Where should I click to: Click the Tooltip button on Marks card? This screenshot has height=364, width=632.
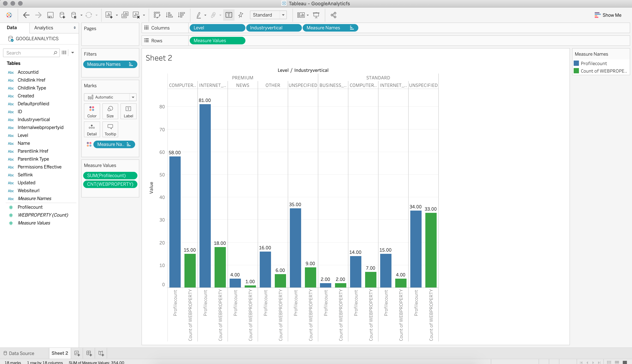pyautogui.click(x=110, y=130)
